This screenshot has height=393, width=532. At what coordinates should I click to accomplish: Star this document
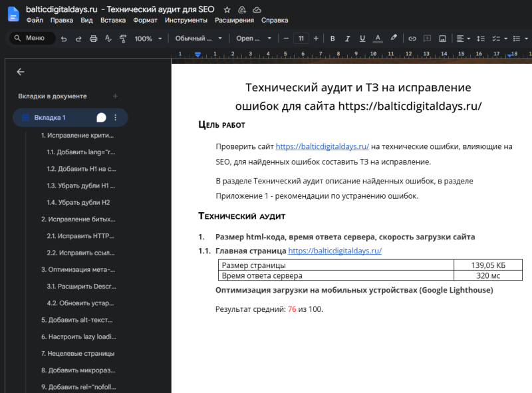(227, 10)
